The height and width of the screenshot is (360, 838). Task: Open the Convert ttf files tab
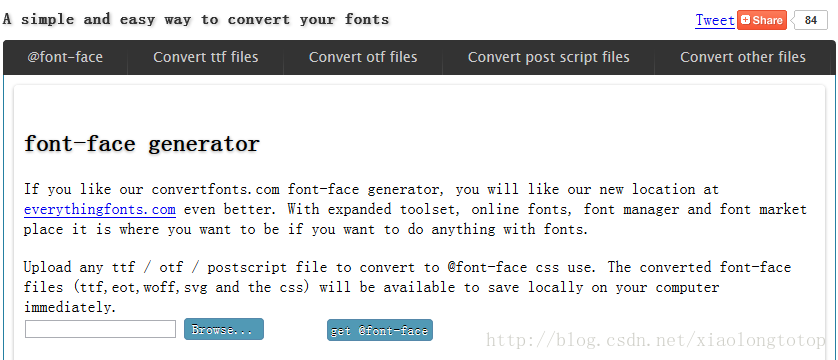click(x=206, y=57)
